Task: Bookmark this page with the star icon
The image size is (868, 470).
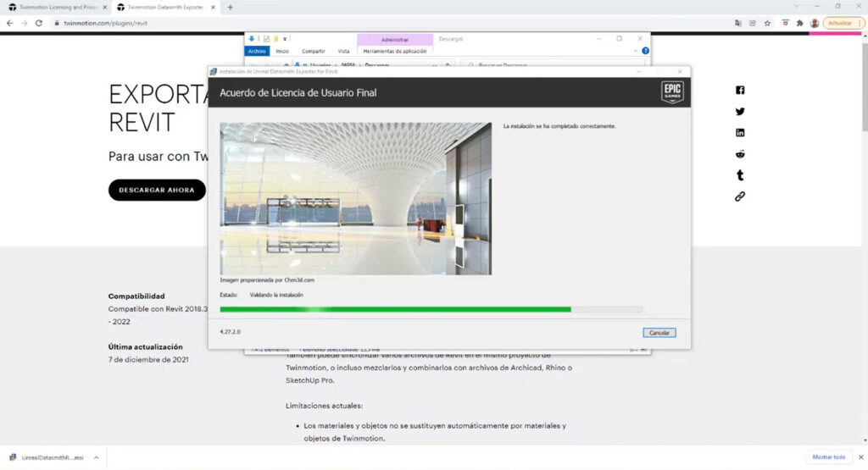Action: (767, 23)
